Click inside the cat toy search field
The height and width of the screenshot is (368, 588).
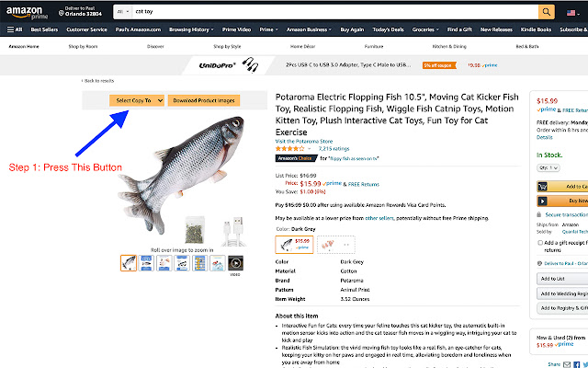(335, 12)
